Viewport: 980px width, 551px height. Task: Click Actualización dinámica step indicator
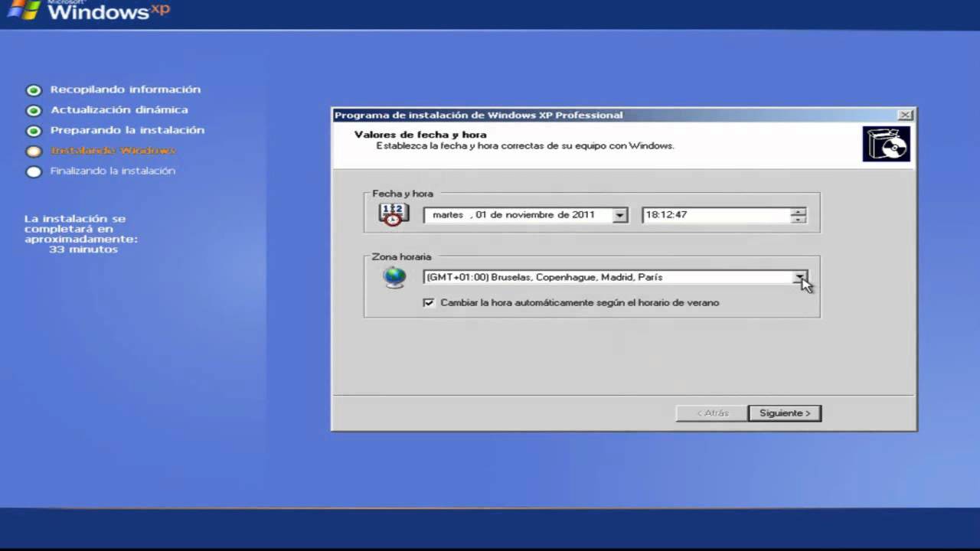[x=34, y=110]
